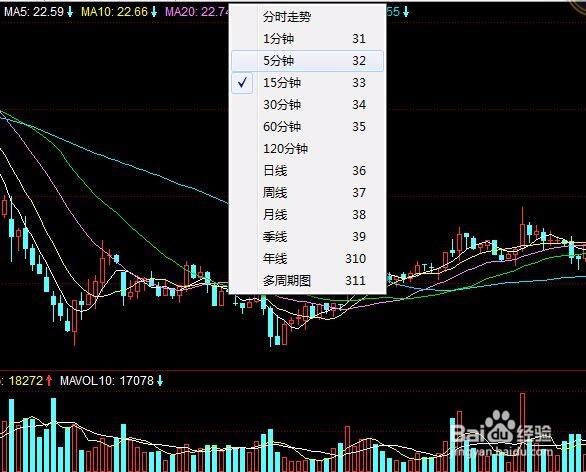Select 季线 quarterly chart option
586x472 pixels.
click(307, 237)
